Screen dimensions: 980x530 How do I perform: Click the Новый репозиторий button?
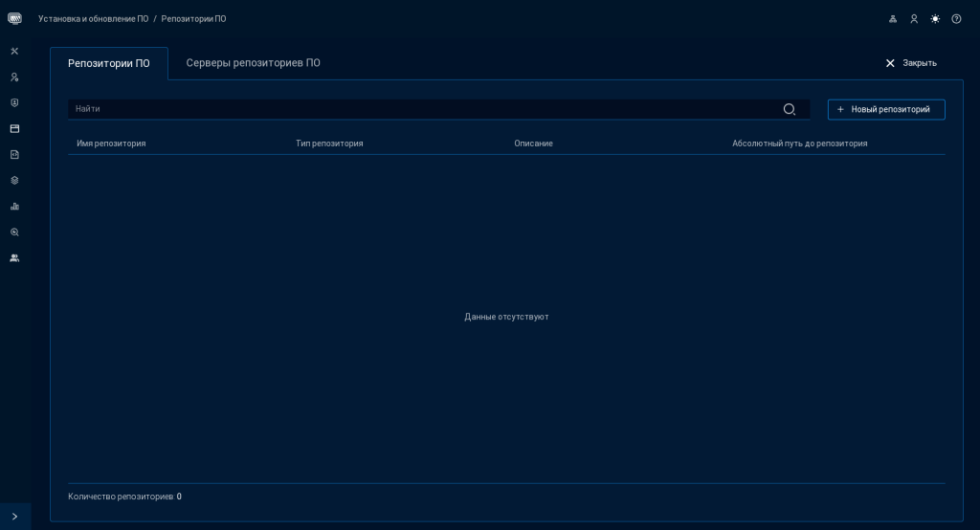pyautogui.click(x=885, y=109)
